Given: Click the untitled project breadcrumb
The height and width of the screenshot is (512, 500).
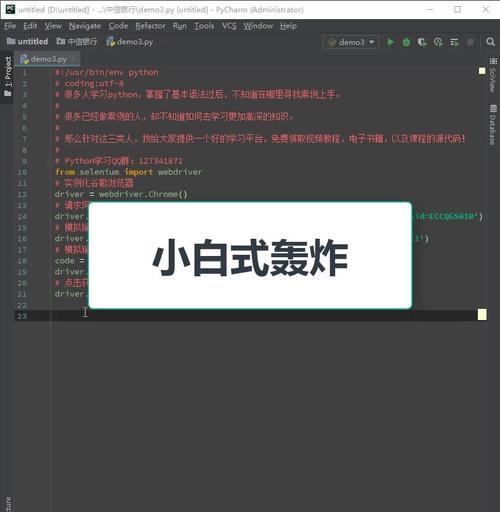Looking at the screenshot, I should point(27,41).
